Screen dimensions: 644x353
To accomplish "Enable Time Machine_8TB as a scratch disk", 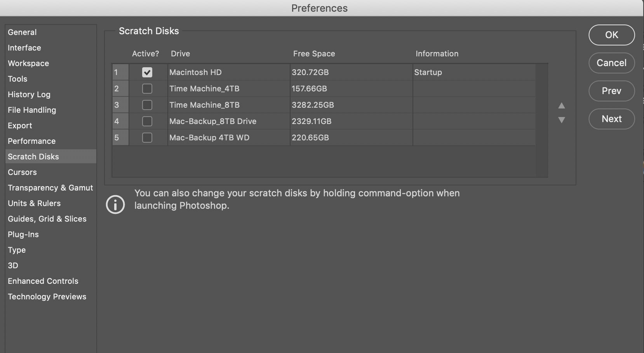I will (147, 105).
